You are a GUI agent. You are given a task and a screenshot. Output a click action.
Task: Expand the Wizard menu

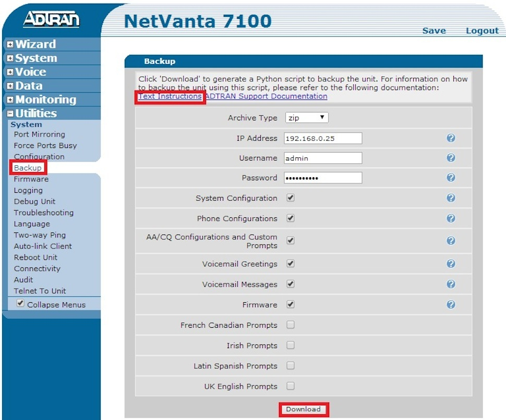click(x=10, y=44)
